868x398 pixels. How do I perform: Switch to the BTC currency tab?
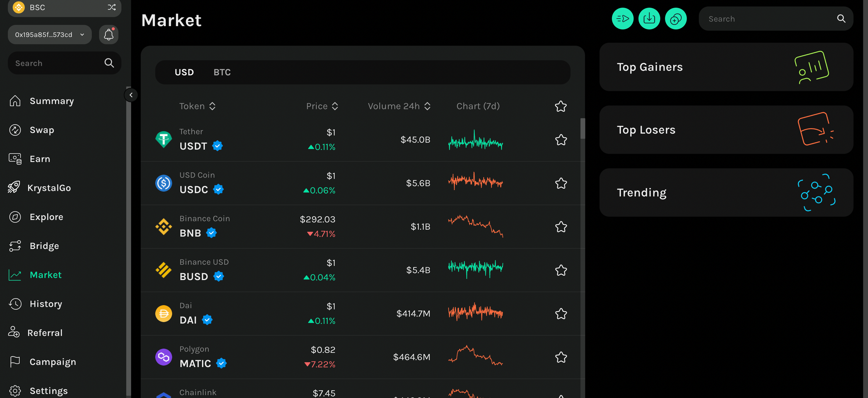click(222, 72)
